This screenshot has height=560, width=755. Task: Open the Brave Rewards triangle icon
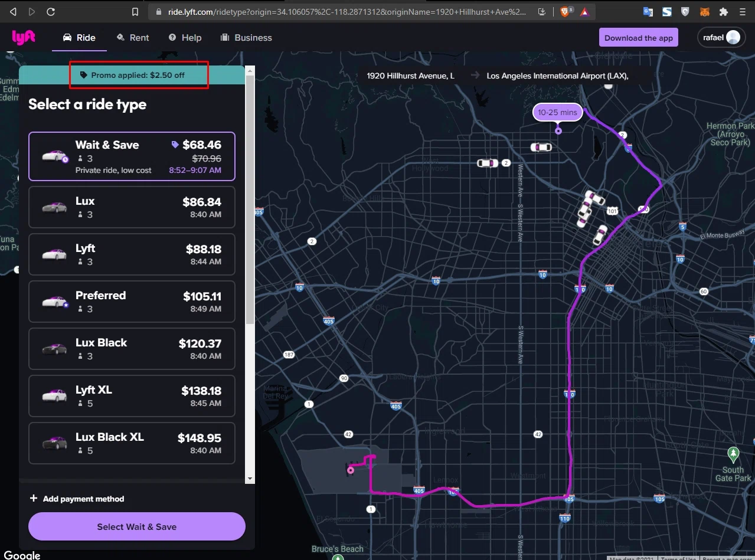(x=584, y=12)
